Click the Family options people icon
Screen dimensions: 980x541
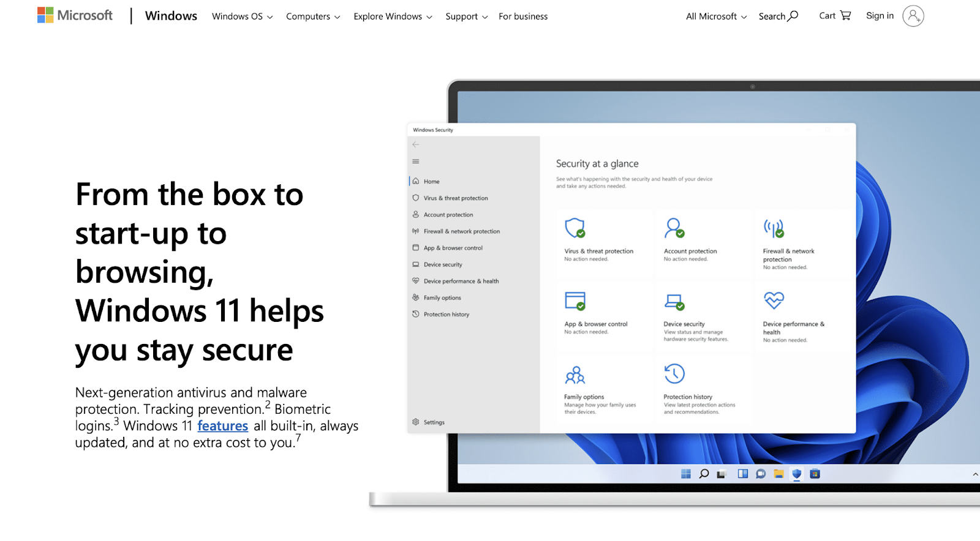[x=575, y=375]
